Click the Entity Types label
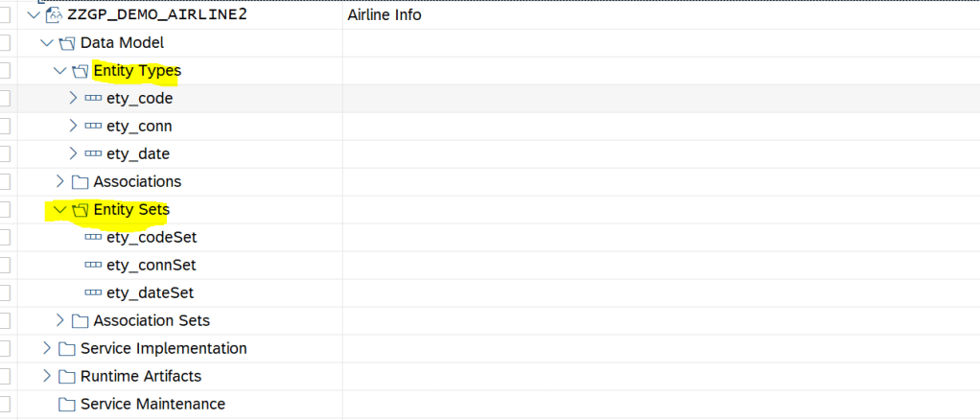This screenshot has height=420, width=980. click(x=137, y=71)
